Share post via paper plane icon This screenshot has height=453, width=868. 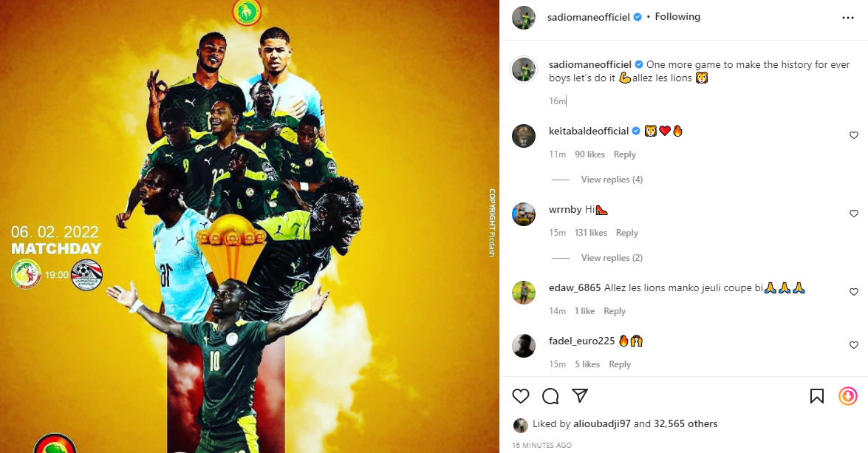580,395
